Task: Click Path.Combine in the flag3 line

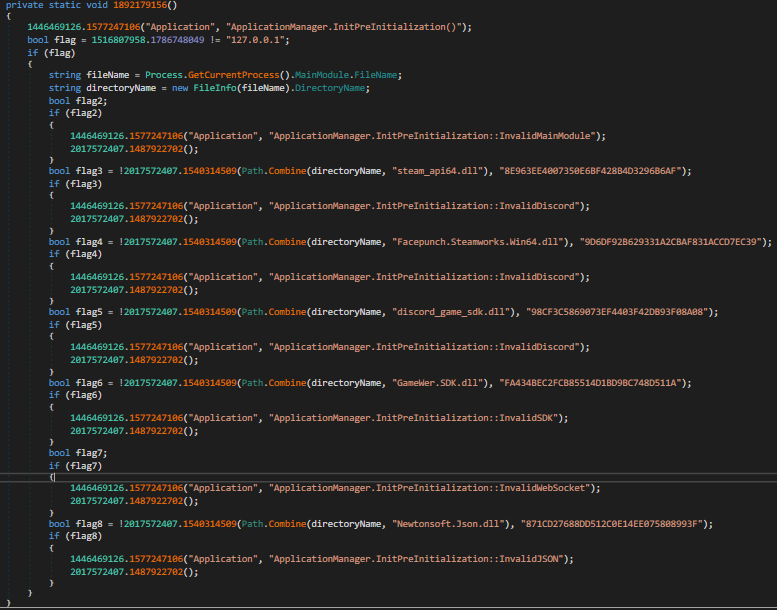Action: [x=274, y=171]
